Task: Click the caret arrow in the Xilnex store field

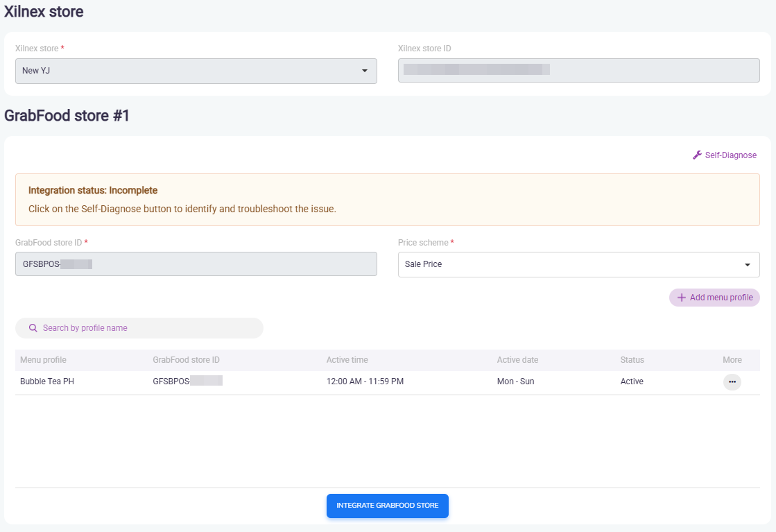Action: click(x=365, y=71)
